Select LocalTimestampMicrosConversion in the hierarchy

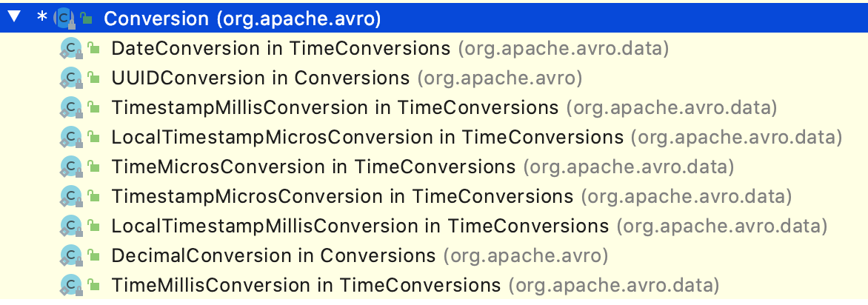tap(367, 137)
